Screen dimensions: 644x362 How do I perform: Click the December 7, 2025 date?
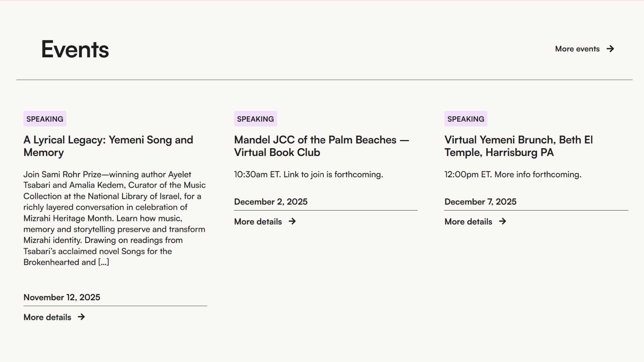(480, 202)
